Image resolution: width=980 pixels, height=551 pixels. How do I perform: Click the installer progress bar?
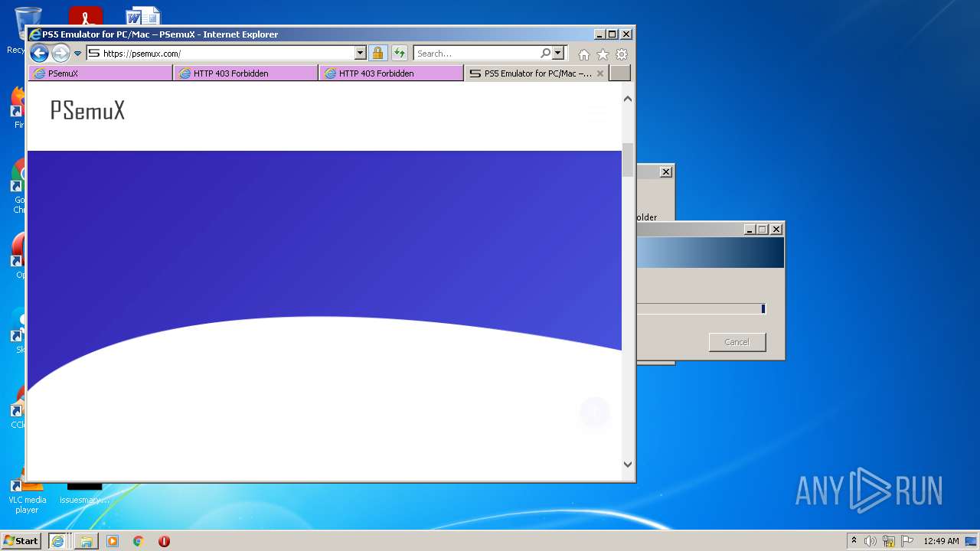(x=701, y=308)
